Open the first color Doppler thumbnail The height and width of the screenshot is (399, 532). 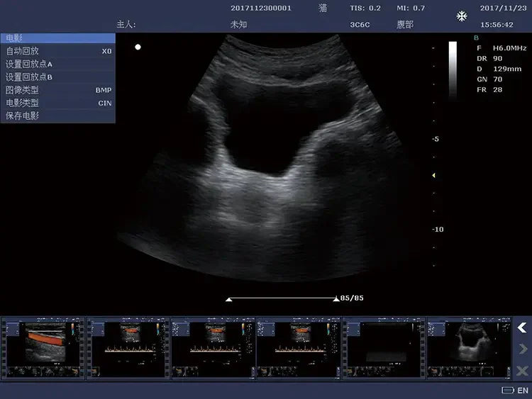coord(43,348)
